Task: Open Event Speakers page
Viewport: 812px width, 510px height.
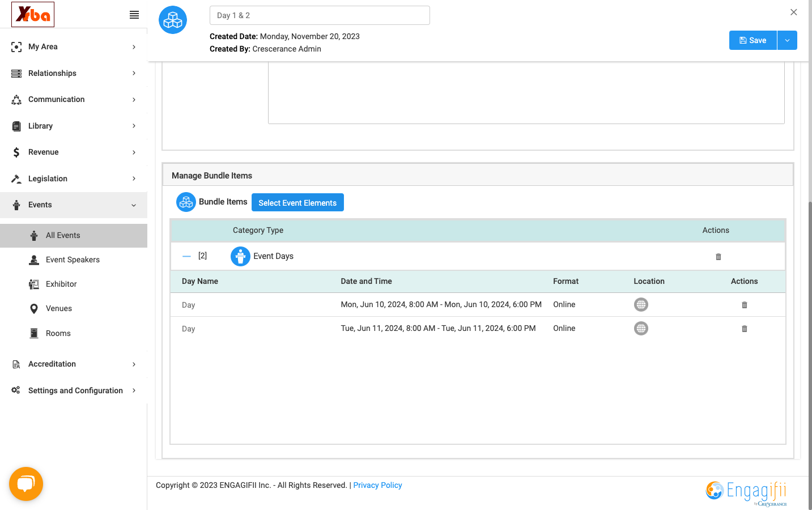Action: (x=74, y=260)
